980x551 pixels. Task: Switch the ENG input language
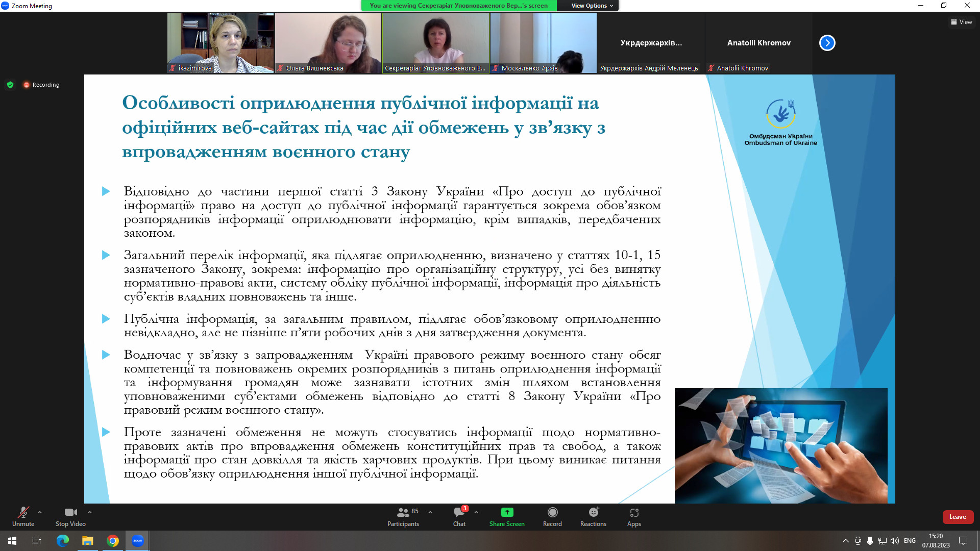pos(910,541)
